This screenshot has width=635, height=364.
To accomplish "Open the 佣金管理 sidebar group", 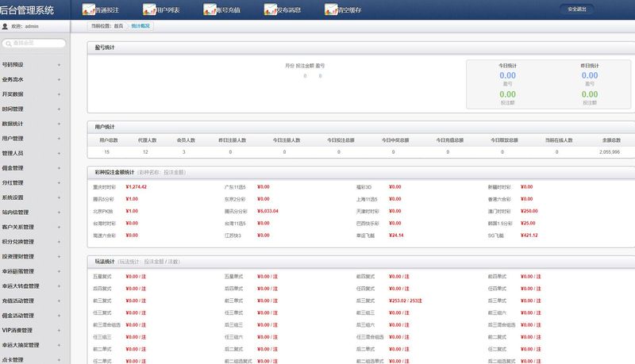I will [x=59, y=168].
